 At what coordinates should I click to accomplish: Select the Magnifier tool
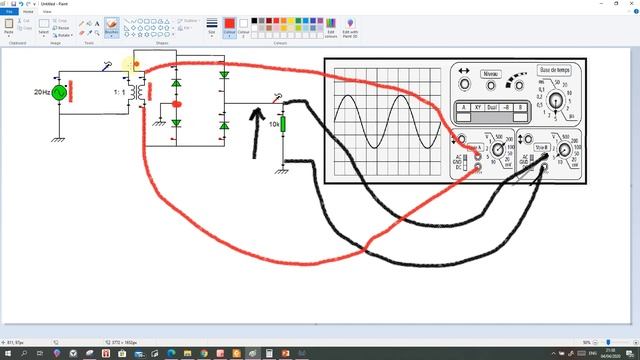97,33
